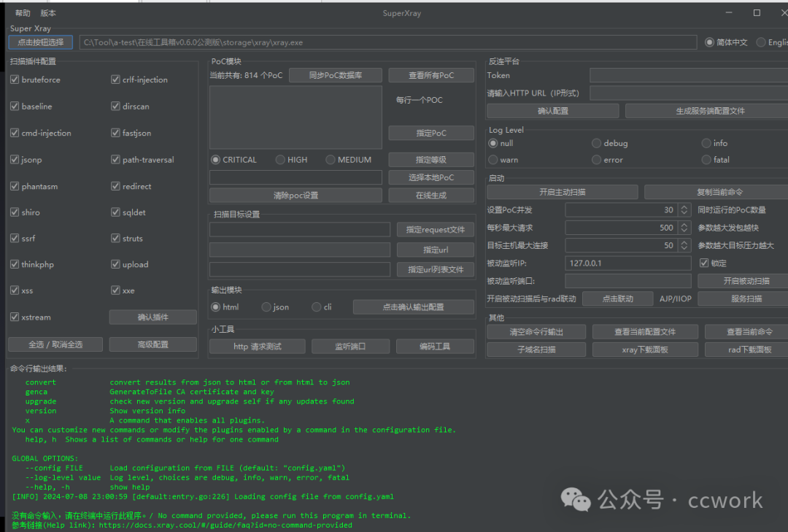Toggle the redirect checkbox
The width and height of the screenshot is (788, 532).
click(115, 186)
